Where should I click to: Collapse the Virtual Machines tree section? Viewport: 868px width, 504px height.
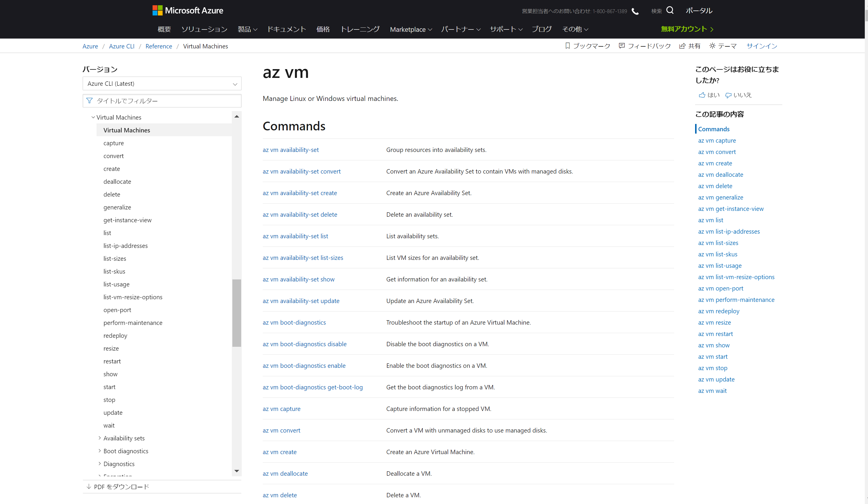(93, 118)
